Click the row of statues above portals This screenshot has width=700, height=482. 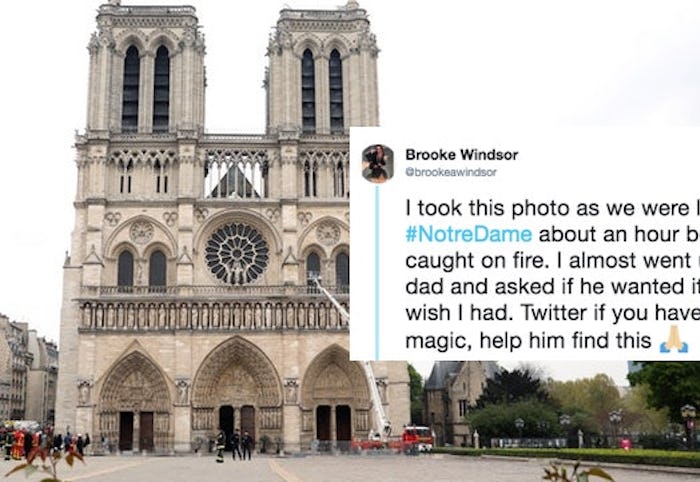pyautogui.click(x=215, y=316)
